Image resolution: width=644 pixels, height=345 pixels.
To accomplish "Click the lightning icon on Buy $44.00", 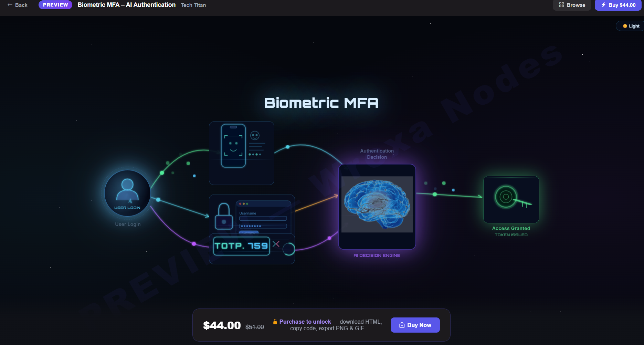I will coord(603,5).
